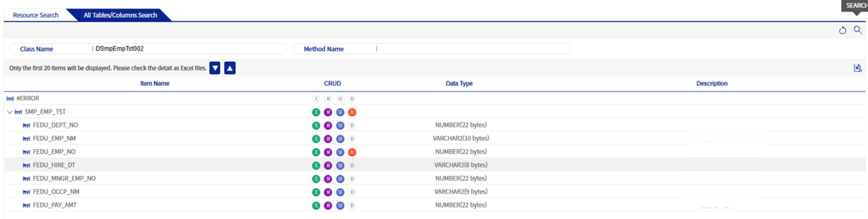
Task: Toggle the D badge on FEDU_PAY_AMT
Action: pos(352,205)
